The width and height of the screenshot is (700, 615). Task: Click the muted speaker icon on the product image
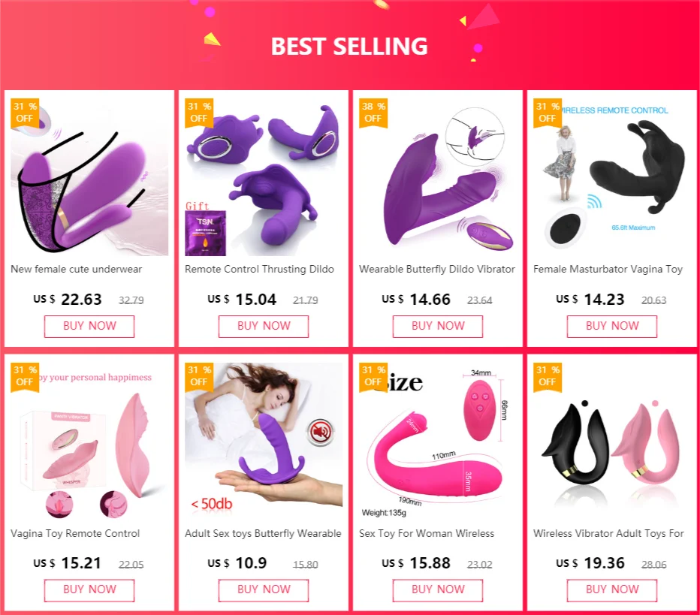320,433
